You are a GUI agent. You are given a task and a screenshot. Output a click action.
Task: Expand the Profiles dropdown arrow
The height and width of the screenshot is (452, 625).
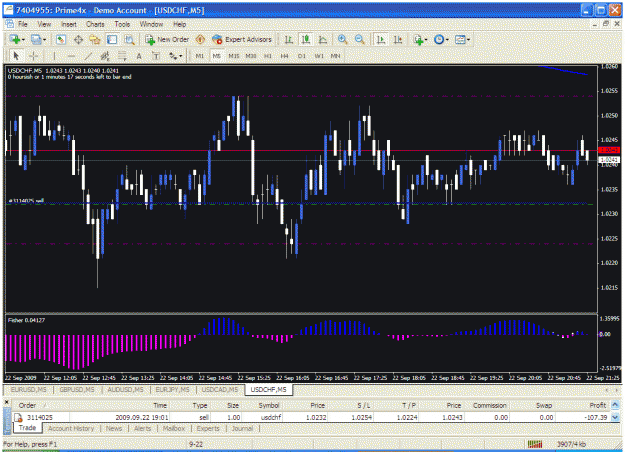coord(44,39)
